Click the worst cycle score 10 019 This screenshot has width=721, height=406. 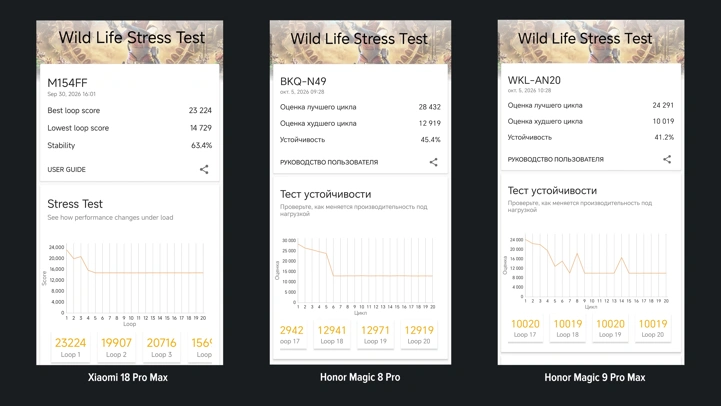tap(663, 121)
